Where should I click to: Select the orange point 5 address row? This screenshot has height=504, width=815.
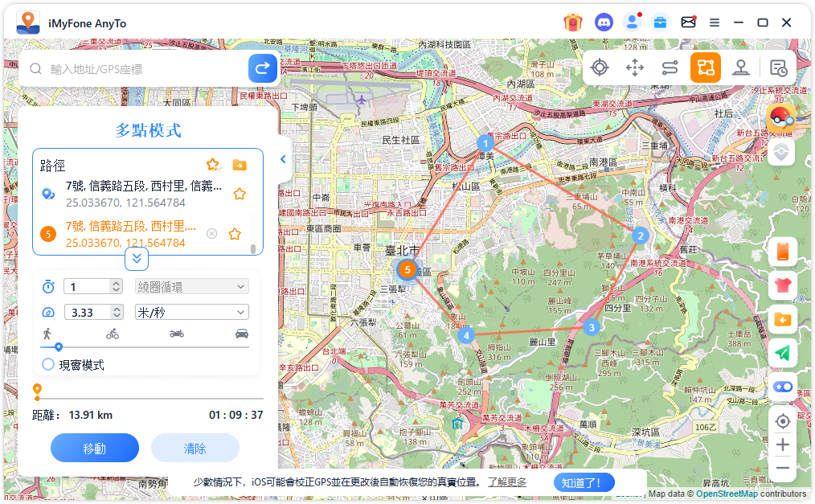tap(130, 234)
